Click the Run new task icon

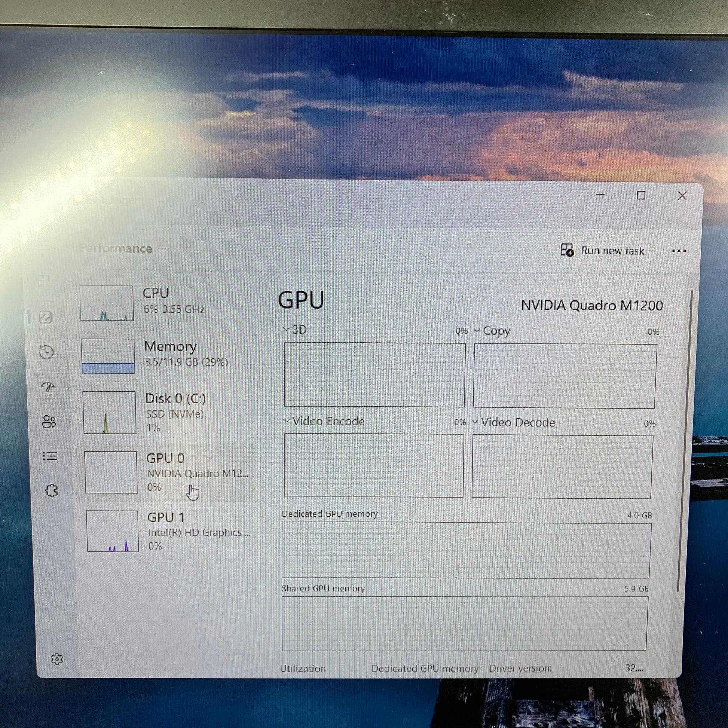pyautogui.click(x=567, y=250)
